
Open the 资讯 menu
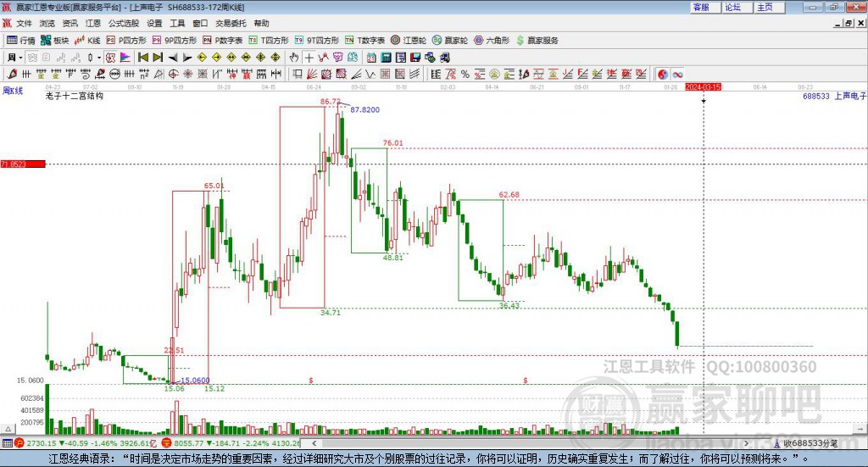[x=70, y=23]
